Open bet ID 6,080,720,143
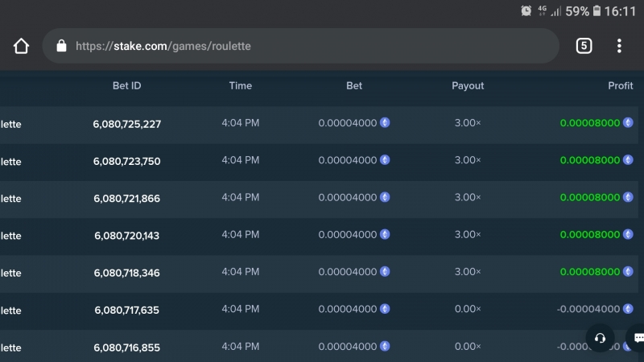 pos(127,236)
